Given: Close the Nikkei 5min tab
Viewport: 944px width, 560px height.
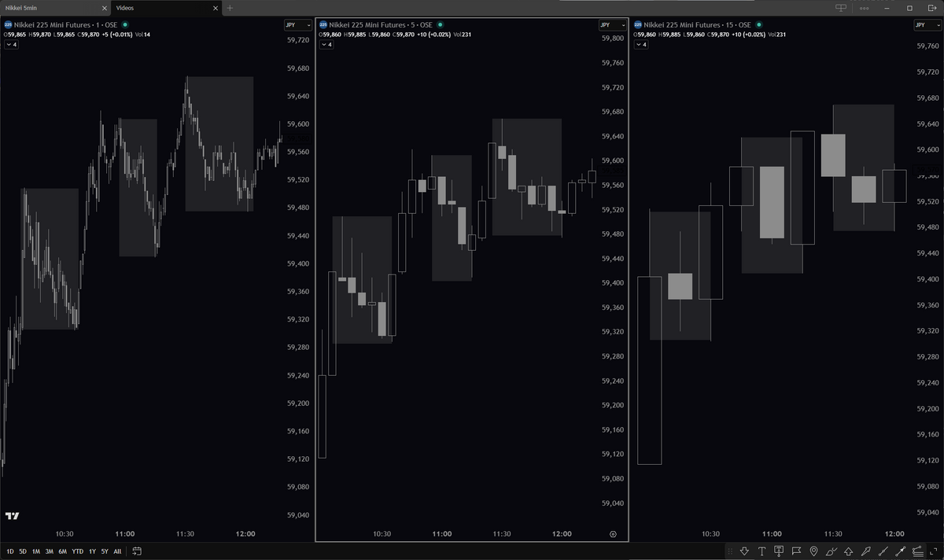Looking at the screenshot, I should pos(104,8).
